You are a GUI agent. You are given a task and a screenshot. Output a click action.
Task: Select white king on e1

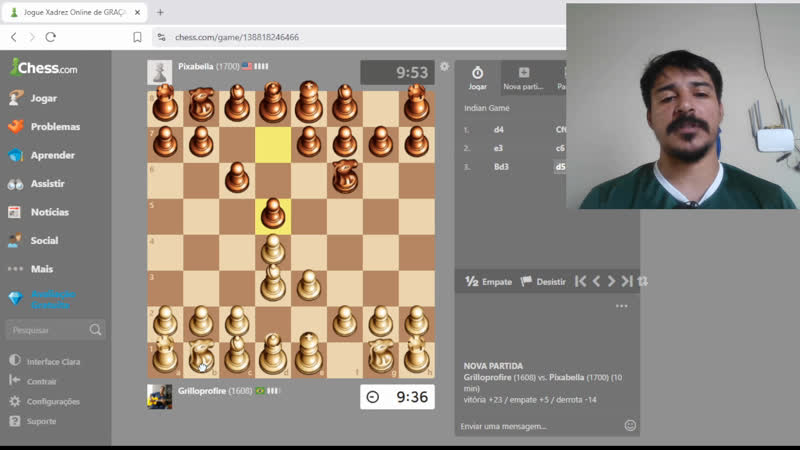[x=309, y=360]
